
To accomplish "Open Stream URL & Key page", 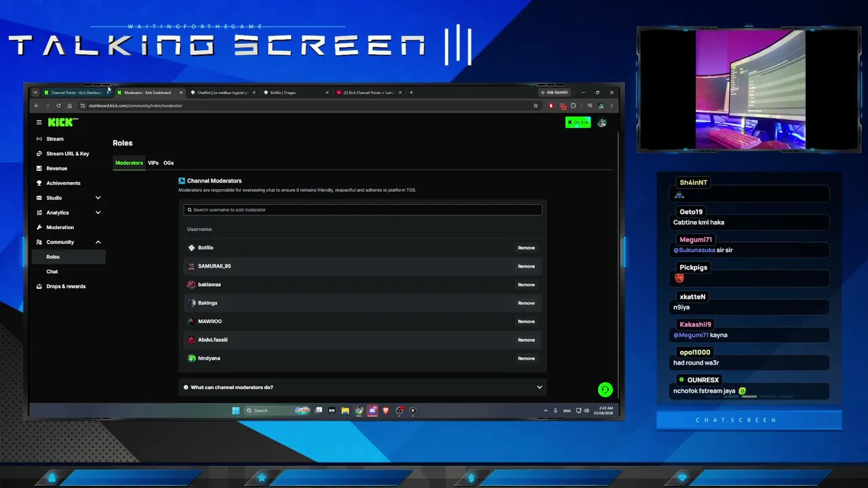I will point(67,154).
